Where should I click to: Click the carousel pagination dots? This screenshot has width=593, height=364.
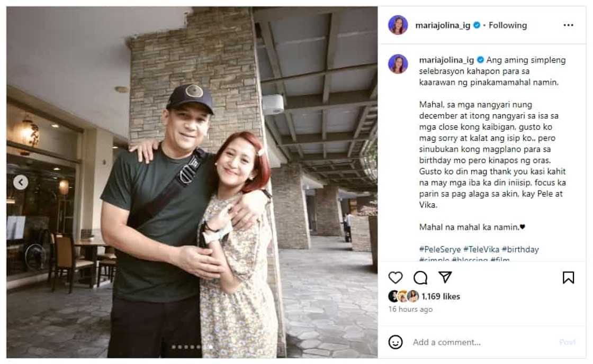(192, 347)
